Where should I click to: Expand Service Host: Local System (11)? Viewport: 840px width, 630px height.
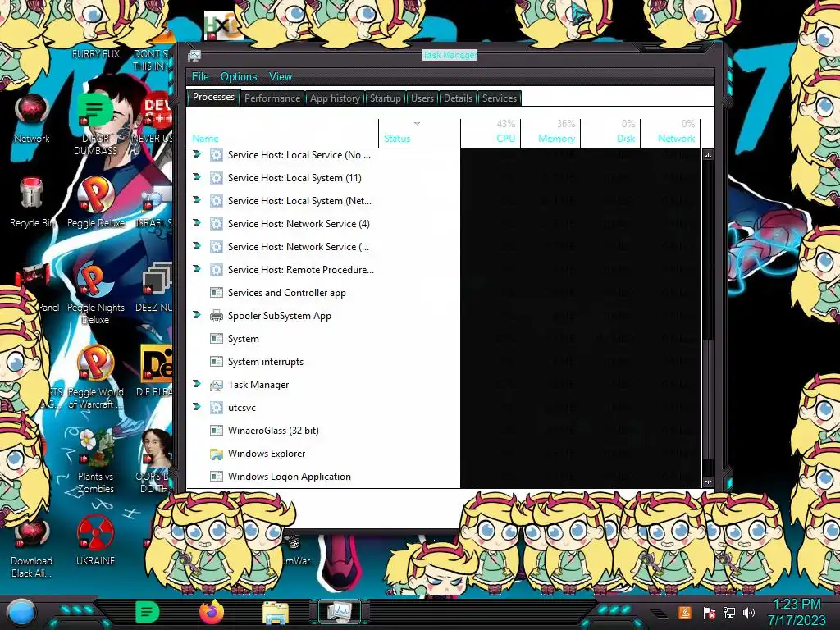(x=197, y=177)
